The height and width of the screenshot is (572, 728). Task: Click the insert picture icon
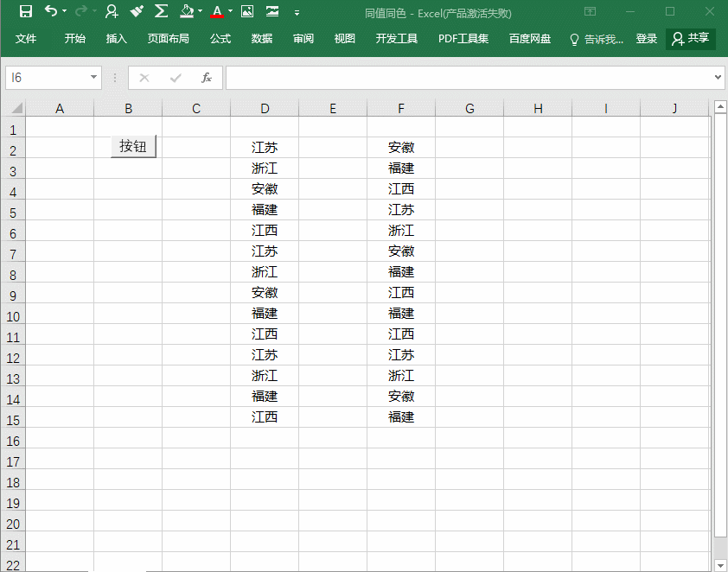point(247,11)
